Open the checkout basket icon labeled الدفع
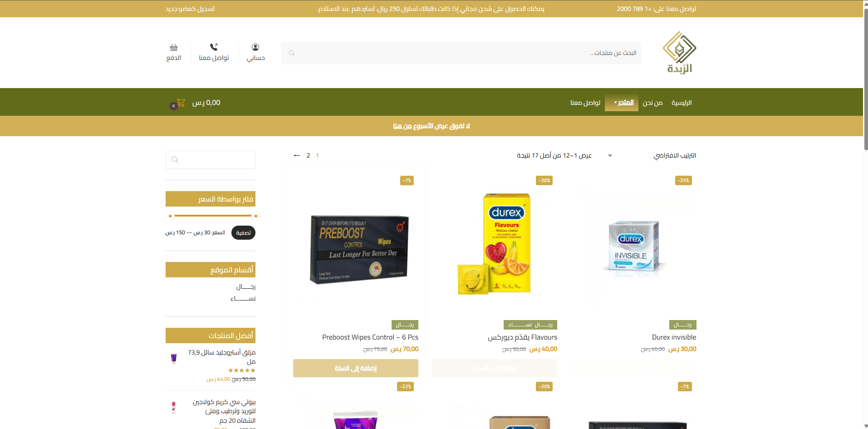 (174, 48)
